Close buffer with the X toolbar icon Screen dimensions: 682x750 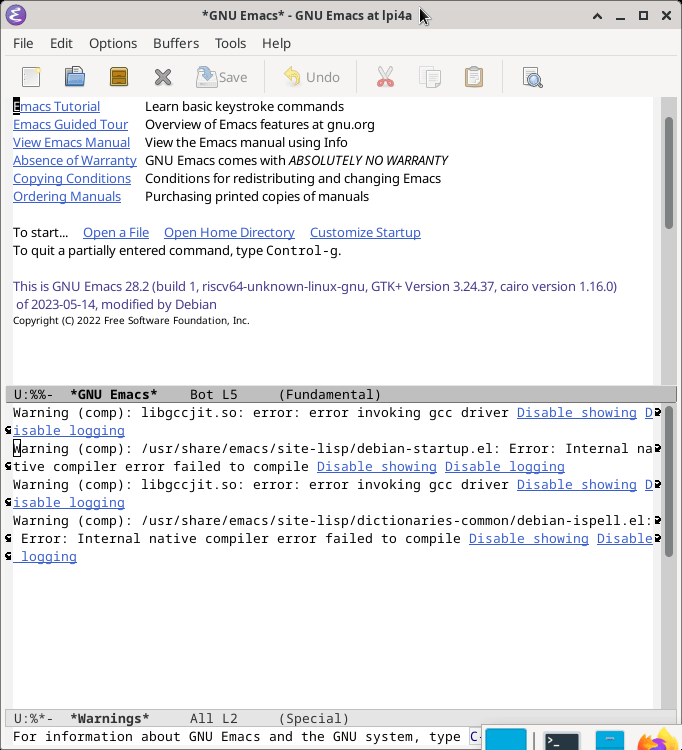click(163, 77)
